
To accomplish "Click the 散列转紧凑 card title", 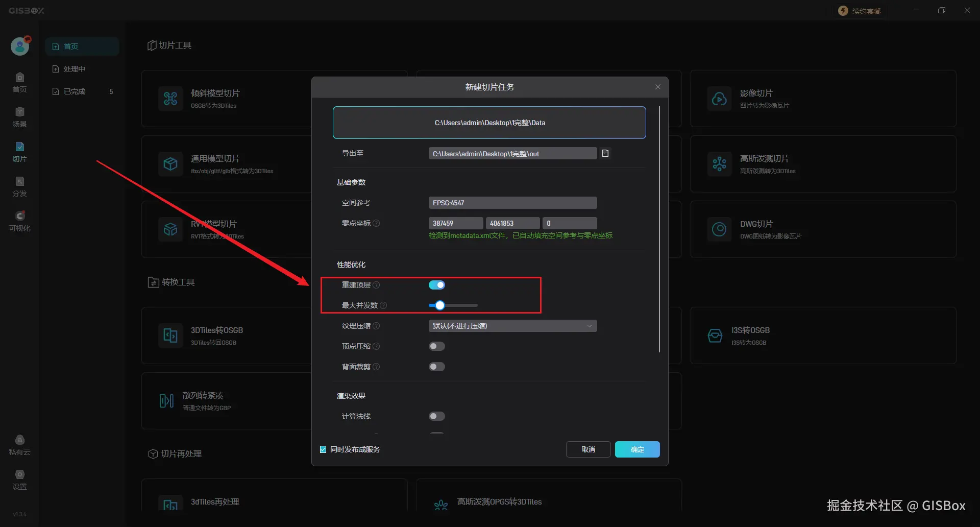I will [203, 395].
